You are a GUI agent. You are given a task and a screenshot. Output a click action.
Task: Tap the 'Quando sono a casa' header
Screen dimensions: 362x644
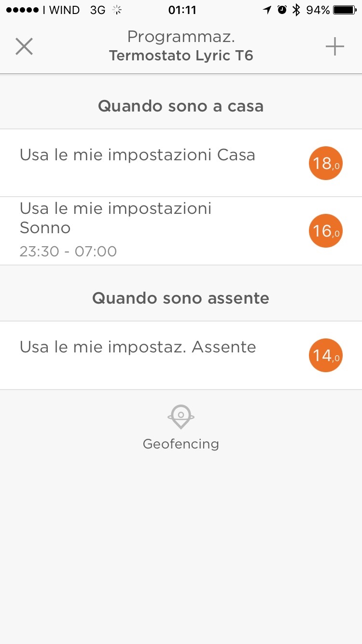click(x=181, y=106)
